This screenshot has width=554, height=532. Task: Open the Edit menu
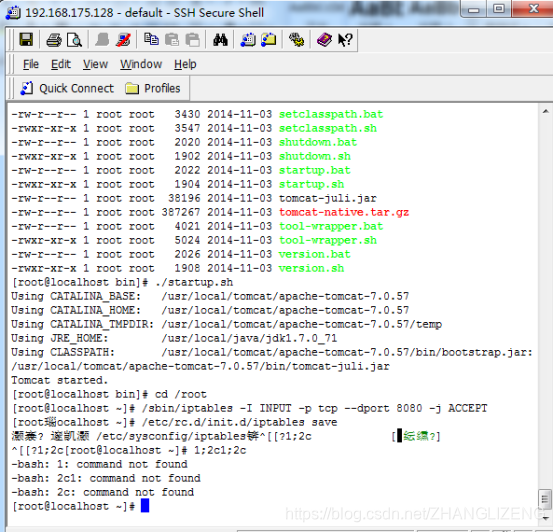point(61,64)
